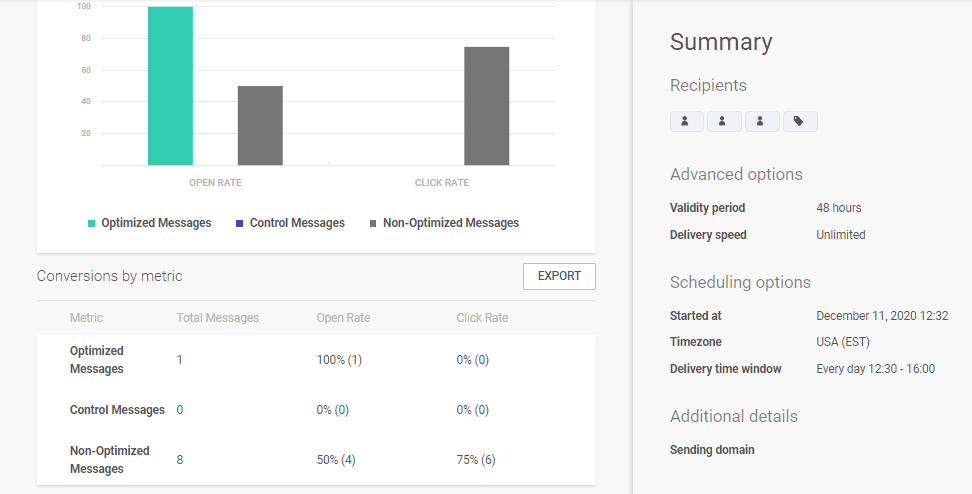The image size is (972, 494).
Task: Click the gray click rate bar
Action: [486, 106]
